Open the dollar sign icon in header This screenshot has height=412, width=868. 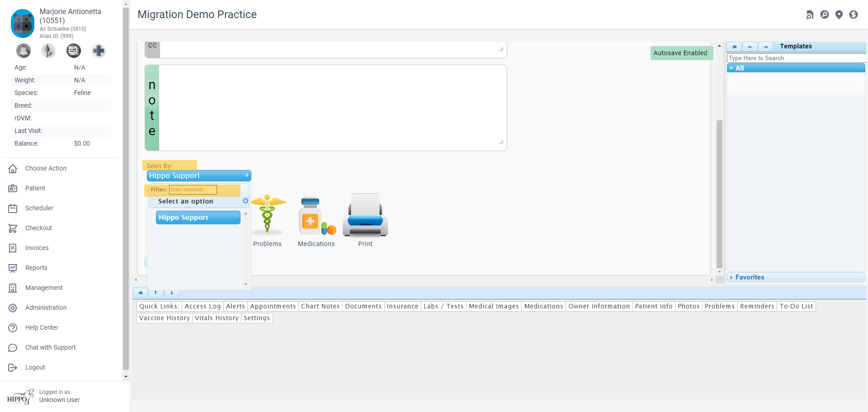854,14
